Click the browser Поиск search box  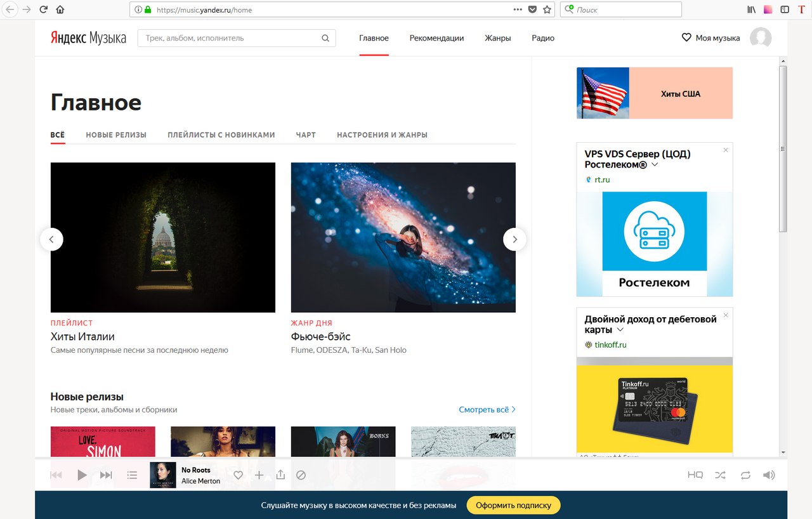click(620, 10)
